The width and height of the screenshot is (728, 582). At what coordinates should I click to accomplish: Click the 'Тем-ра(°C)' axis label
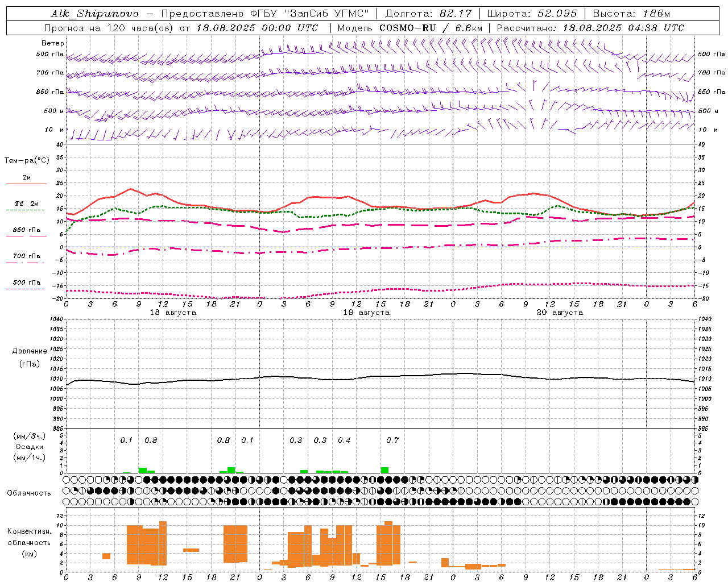27,161
